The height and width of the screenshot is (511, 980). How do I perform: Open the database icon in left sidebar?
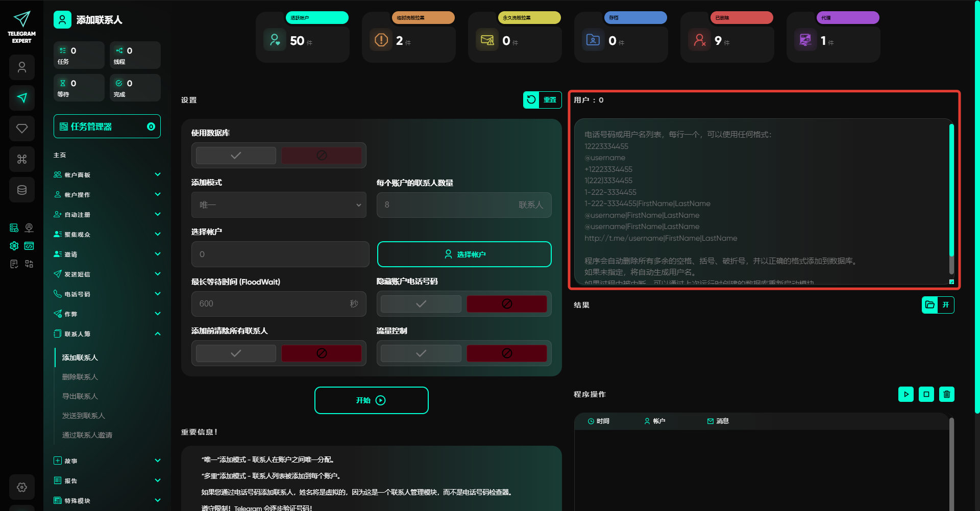22,190
